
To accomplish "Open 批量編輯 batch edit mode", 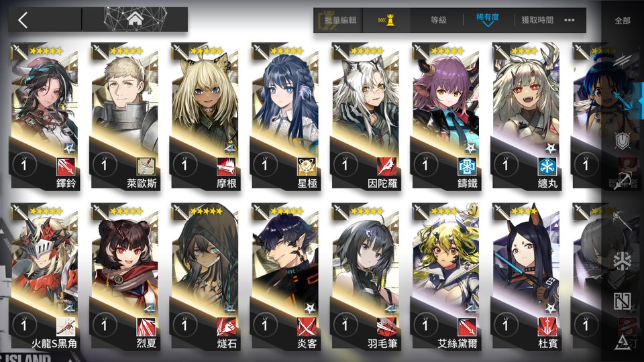I will 340,19.
